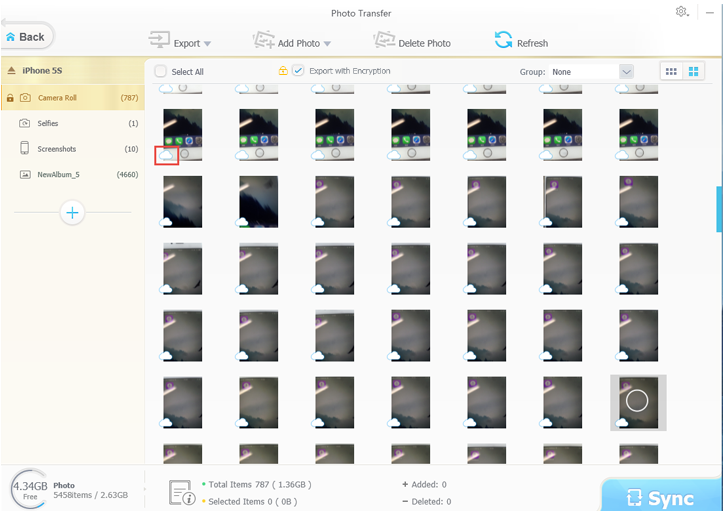
Task: Switch to small grid view
Action: pyautogui.click(x=671, y=71)
